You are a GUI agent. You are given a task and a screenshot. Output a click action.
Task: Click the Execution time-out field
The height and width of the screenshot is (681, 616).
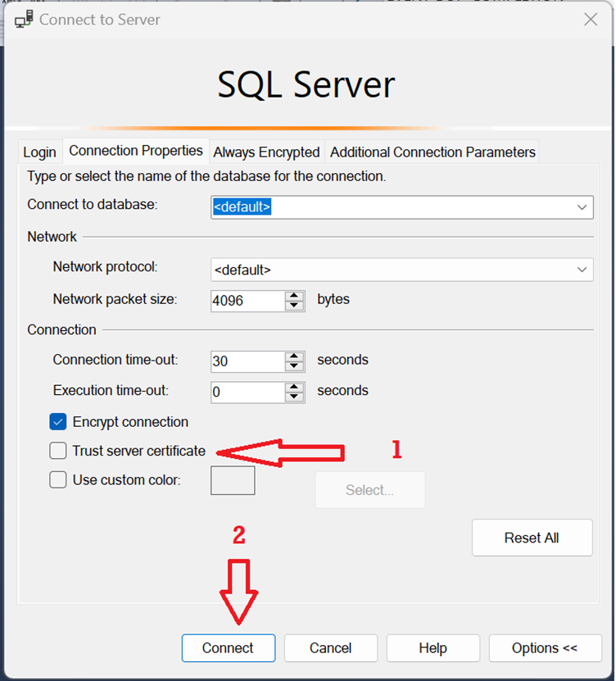[x=248, y=393]
